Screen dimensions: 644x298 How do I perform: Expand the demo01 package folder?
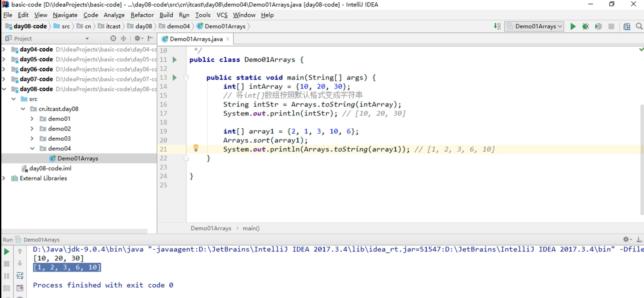click(x=32, y=119)
